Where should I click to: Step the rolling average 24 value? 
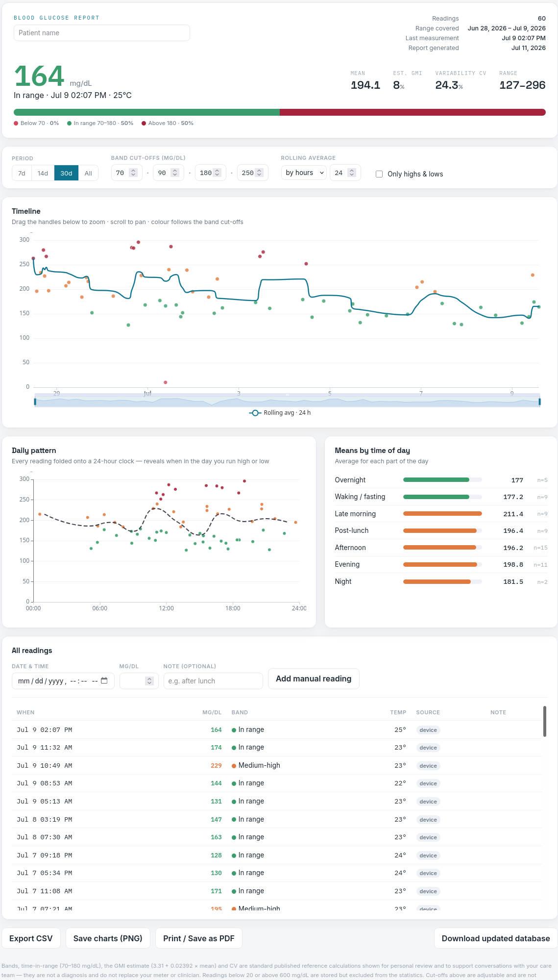point(351,173)
